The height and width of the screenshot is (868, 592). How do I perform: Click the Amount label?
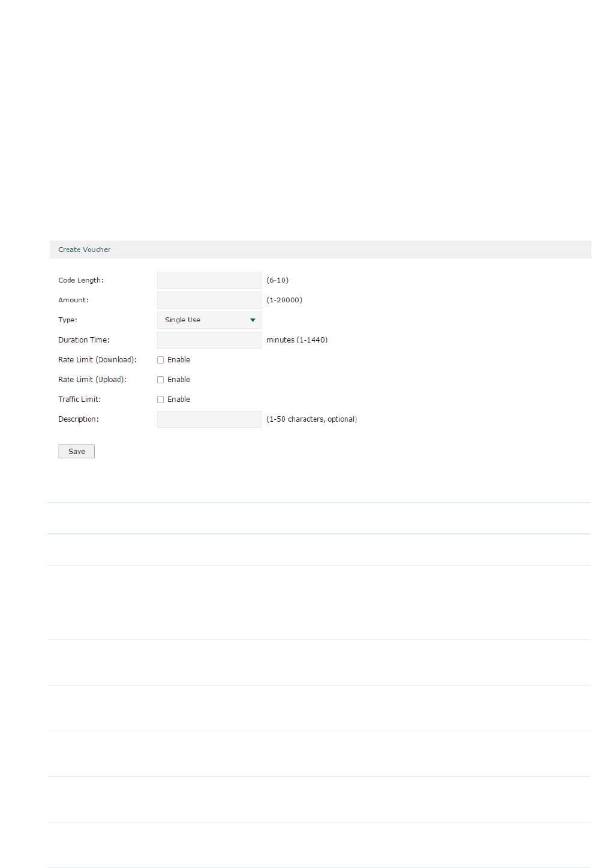pyautogui.click(x=73, y=300)
